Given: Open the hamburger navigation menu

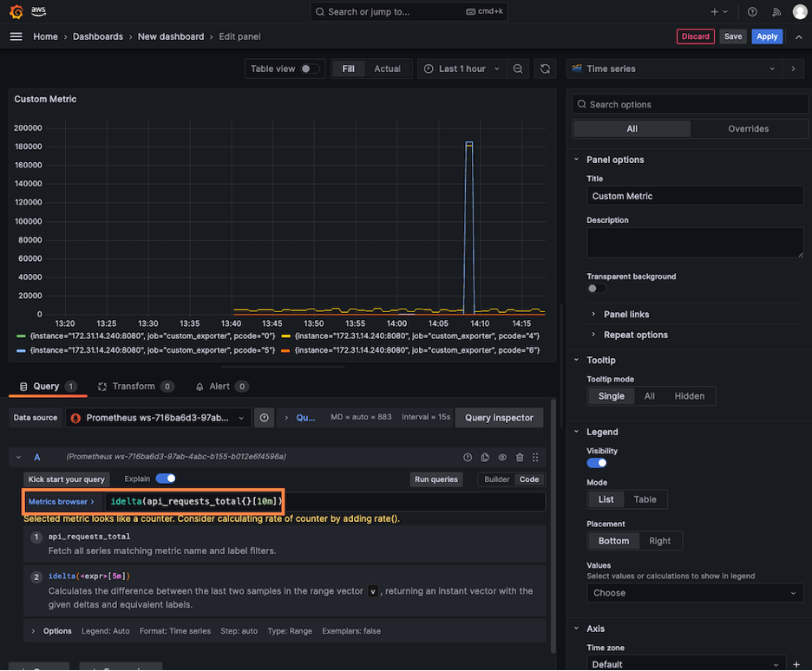Looking at the screenshot, I should click(x=16, y=36).
